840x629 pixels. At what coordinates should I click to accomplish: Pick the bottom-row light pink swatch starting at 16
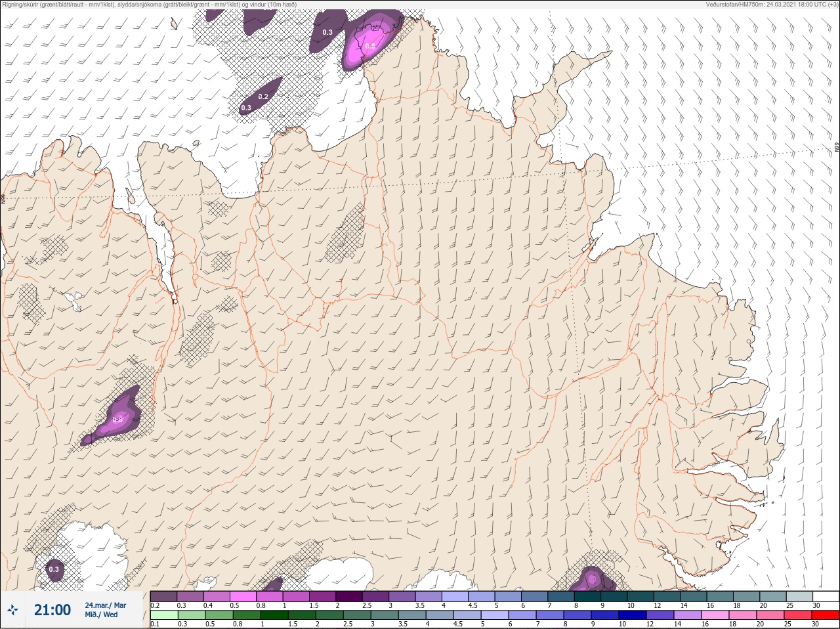tap(715, 615)
